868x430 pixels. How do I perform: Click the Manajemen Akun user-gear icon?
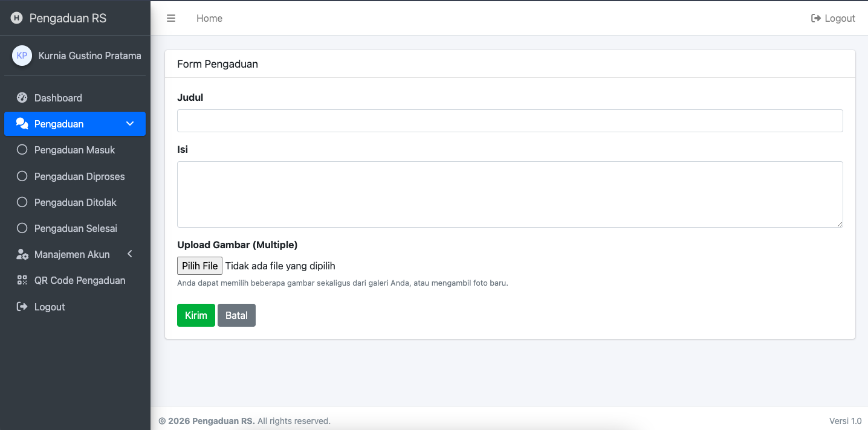point(22,254)
